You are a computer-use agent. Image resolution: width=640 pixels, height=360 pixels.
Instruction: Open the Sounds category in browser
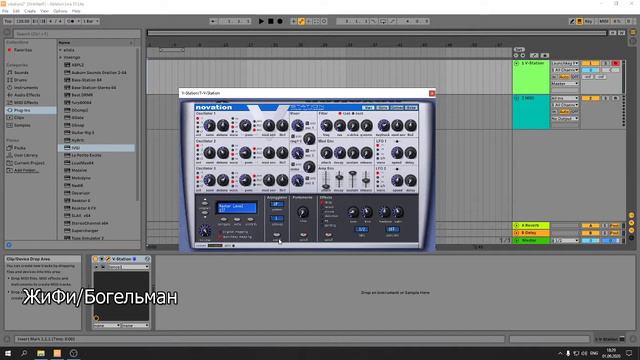(21, 72)
